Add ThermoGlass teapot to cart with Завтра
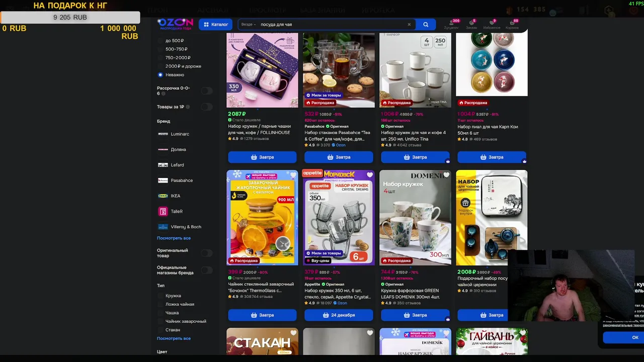The image size is (644, 362). (262, 315)
